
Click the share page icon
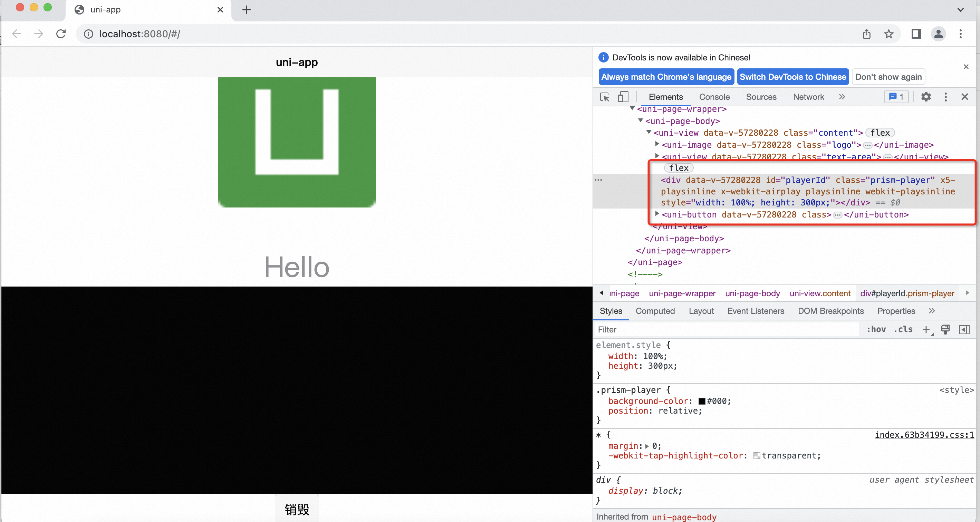866,34
